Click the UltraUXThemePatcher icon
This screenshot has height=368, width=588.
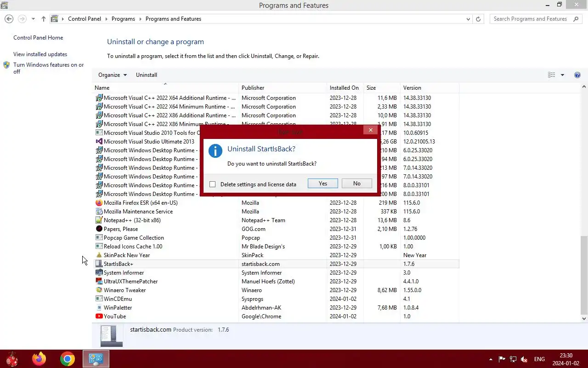(99, 282)
